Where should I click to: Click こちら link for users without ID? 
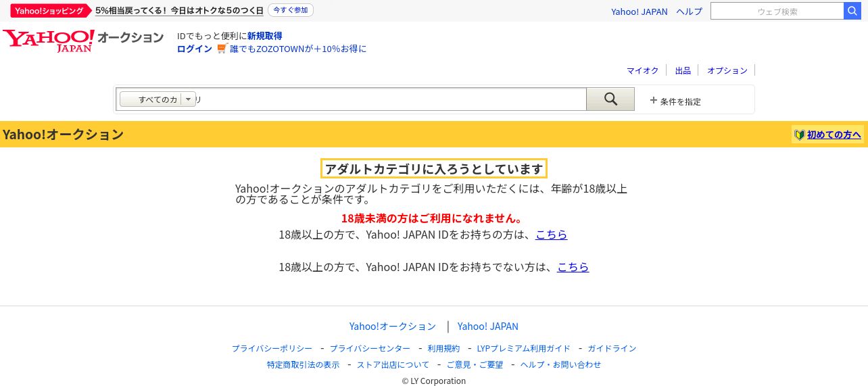(573, 267)
